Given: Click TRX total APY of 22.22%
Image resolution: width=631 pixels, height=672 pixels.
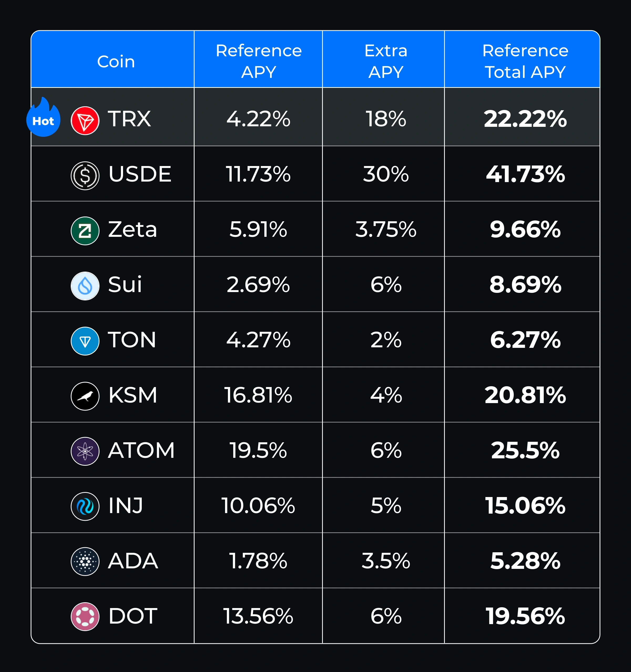Looking at the screenshot, I should coord(525,119).
